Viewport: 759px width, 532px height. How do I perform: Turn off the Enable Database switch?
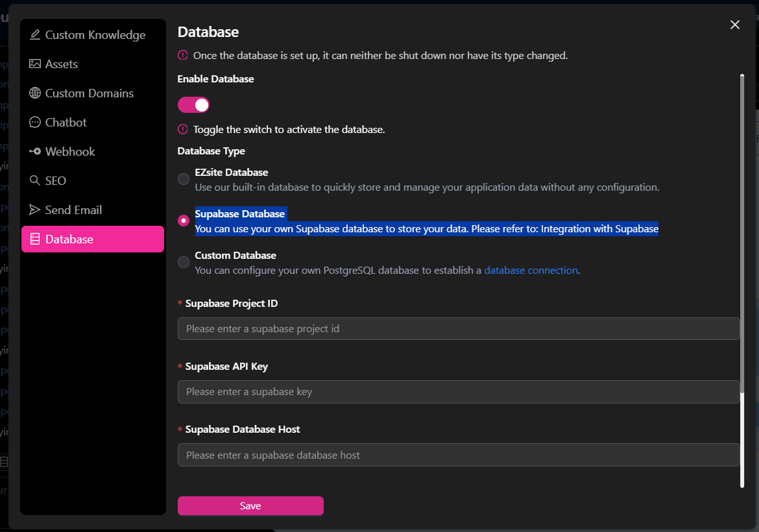pyautogui.click(x=193, y=104)
